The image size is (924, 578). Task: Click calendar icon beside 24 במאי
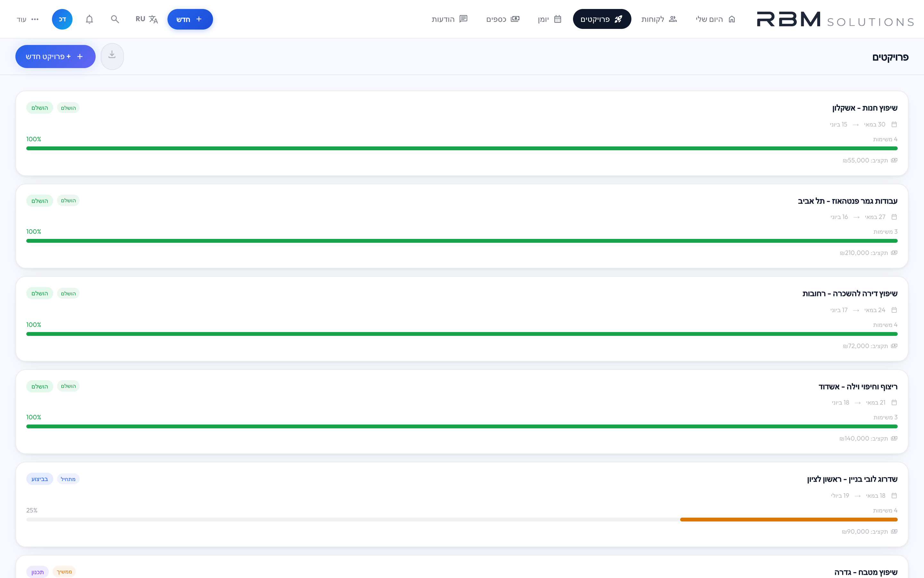pyautogui.click(x=894, y=310)
